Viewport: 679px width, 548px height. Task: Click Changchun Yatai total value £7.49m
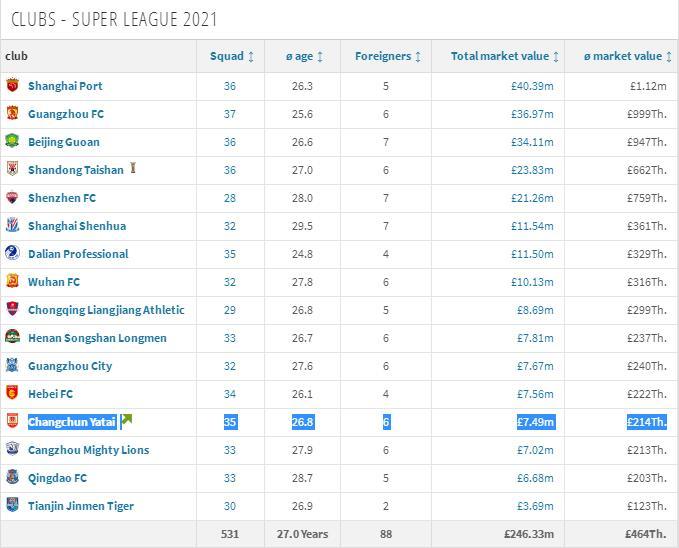pyautogui.click(x=536, y=422)
